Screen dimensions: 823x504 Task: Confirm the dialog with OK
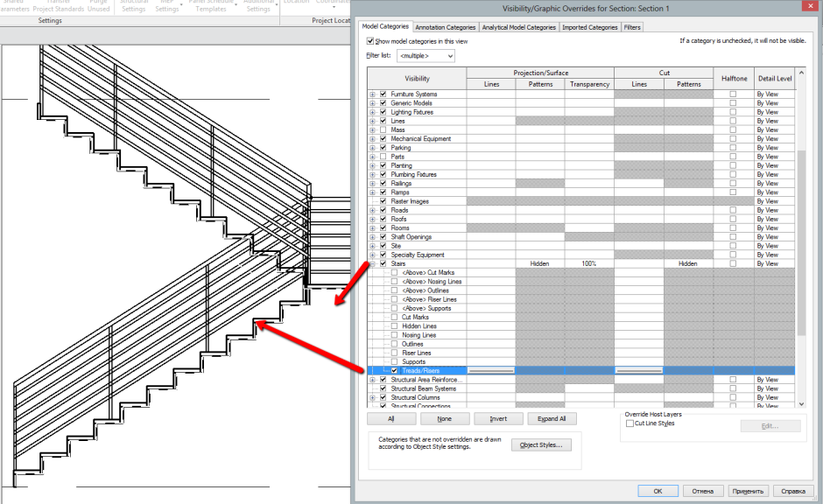pos(658,491)
